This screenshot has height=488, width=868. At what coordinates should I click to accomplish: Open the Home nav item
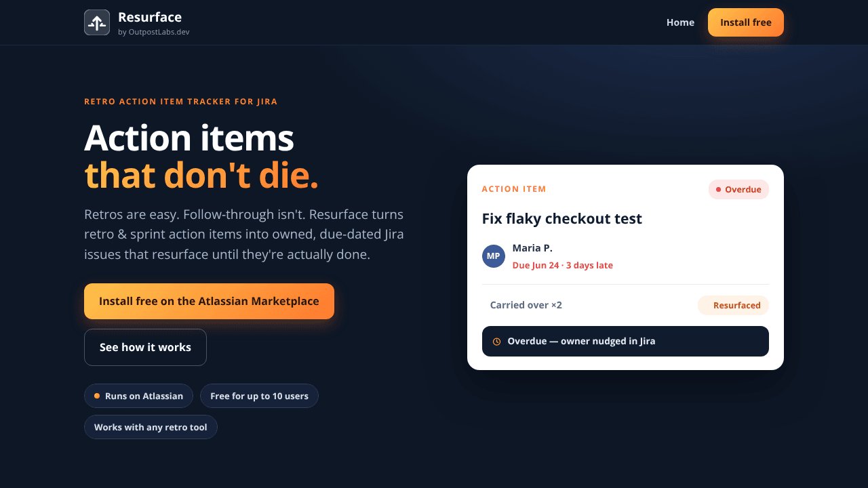tap(680, 22)
